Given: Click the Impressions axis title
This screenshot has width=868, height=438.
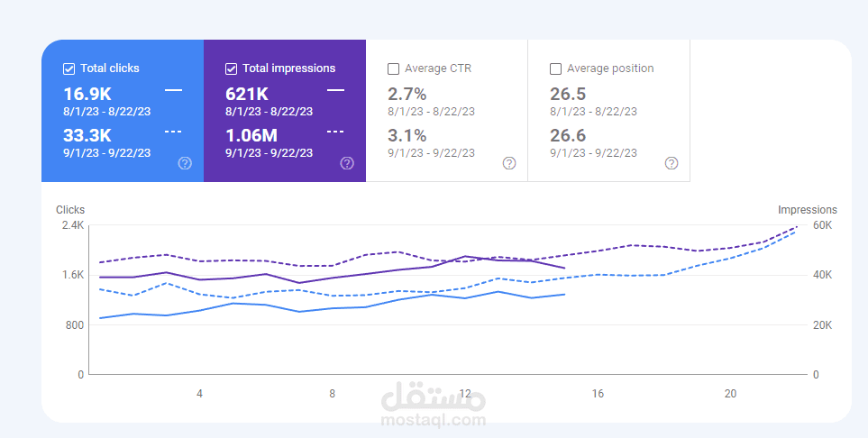Looking at the screenshot, I should (x=808, y=210).
